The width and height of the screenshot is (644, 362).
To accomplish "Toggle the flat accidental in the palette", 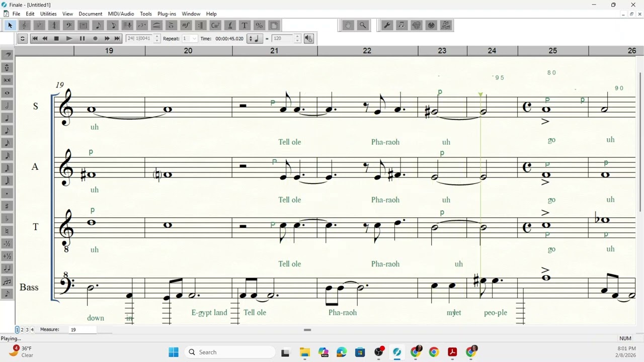I will (x=7, y=218).
